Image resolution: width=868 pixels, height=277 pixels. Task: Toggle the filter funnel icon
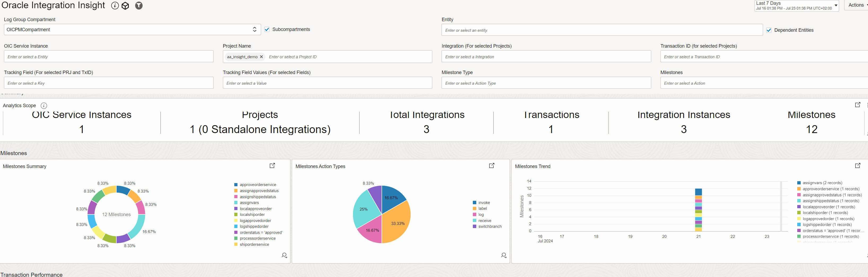pos(139,6)
